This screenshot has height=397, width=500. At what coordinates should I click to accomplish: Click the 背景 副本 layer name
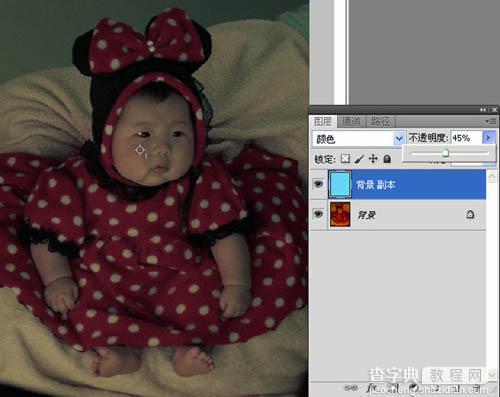coord(376,184)
